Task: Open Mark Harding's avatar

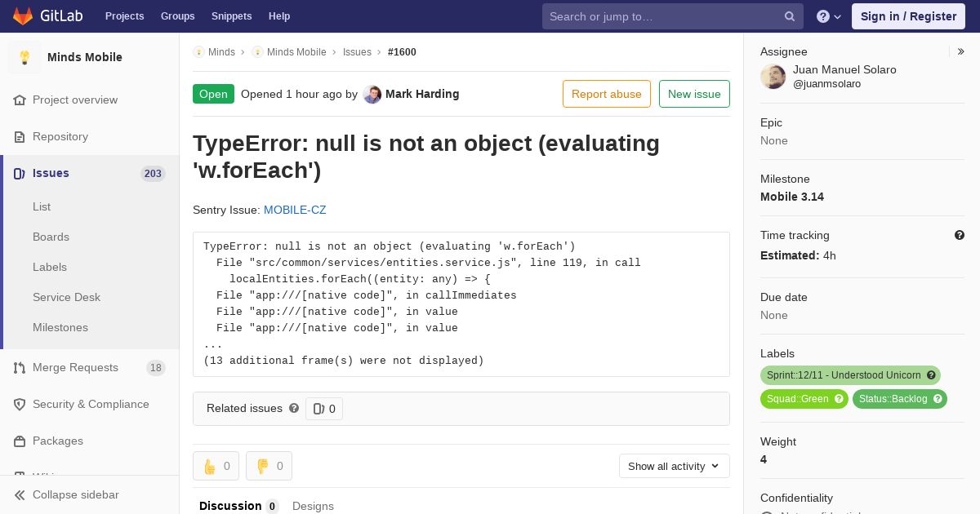Action: (372, 94)
